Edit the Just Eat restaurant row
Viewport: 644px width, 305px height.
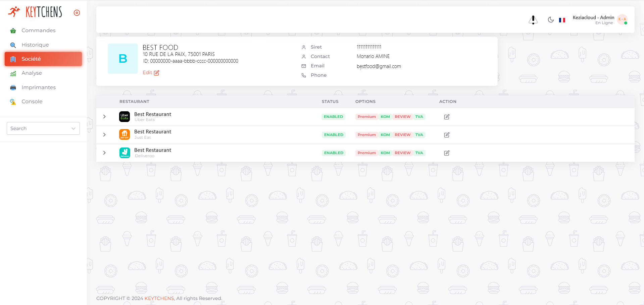tap(447, 135)
